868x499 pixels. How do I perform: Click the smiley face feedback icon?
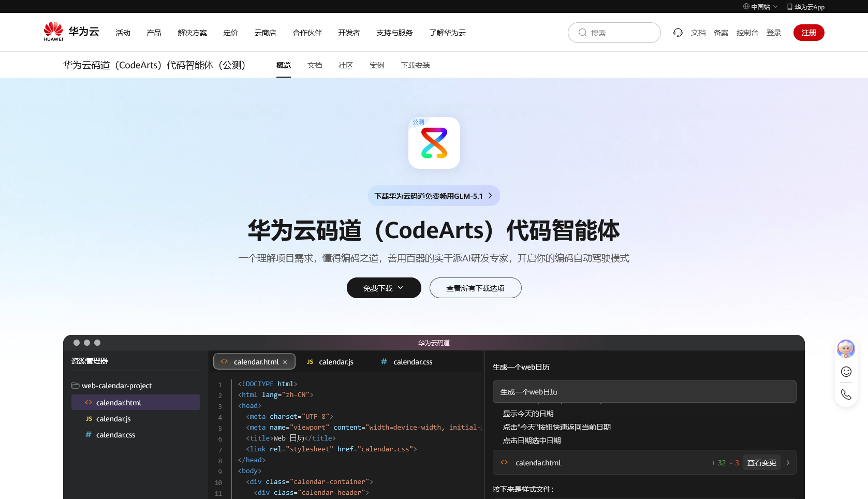[846, 372]
